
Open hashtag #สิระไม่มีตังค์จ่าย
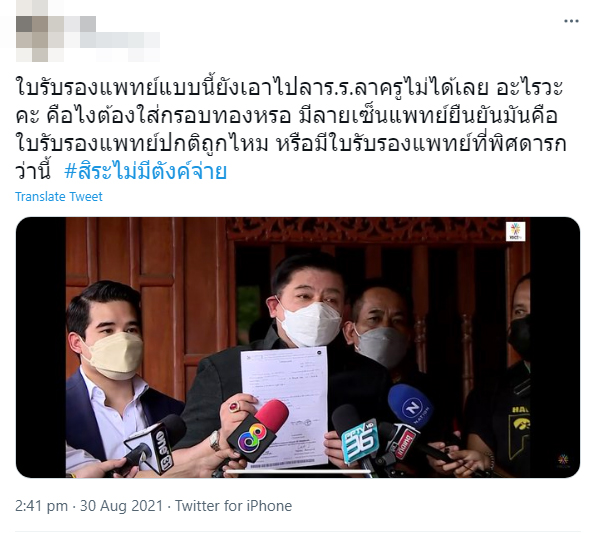point(146,171)
